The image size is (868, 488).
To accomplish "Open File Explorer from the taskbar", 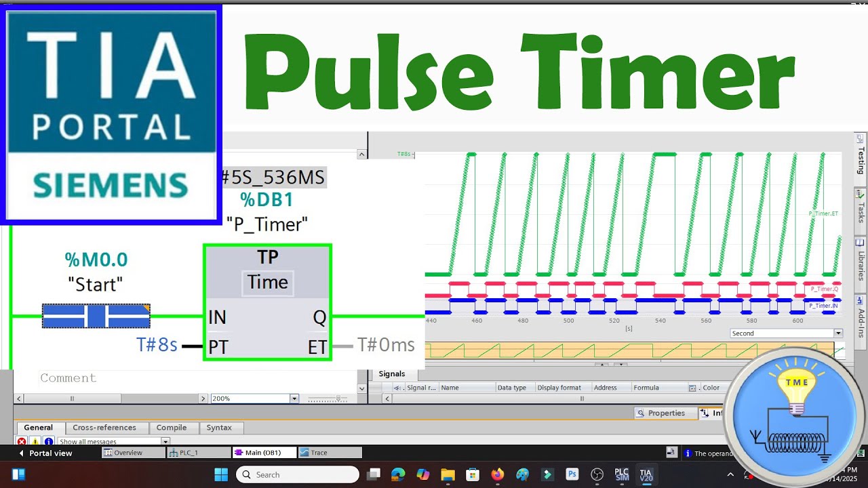I will pyautogui.click(x=448, y=474).
